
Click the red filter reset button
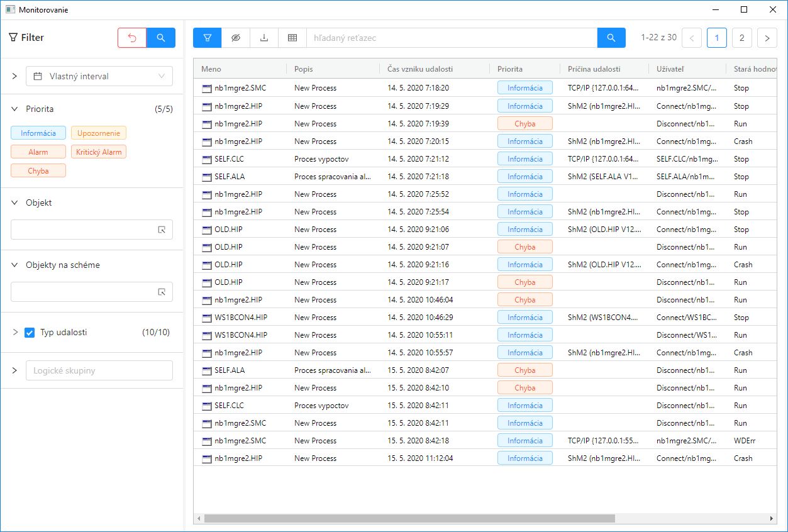pyautogui.click(x=132, y=38)
